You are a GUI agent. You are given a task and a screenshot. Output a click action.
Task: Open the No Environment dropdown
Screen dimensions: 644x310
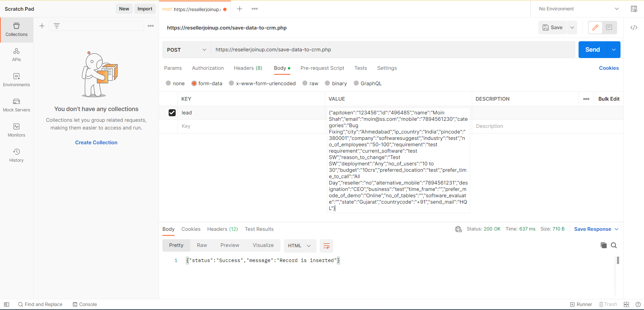tap(579, 9)
